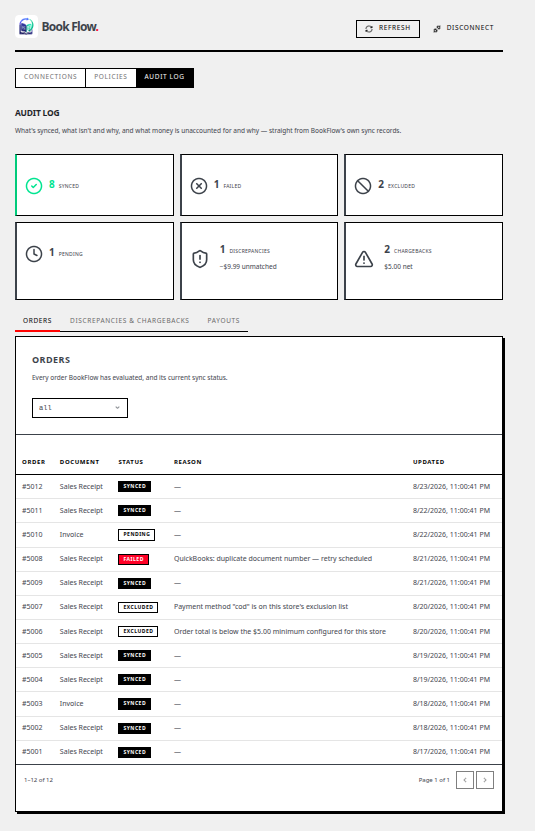
Task: Click the Book Flow logo icon
Action: click(26, 26)
